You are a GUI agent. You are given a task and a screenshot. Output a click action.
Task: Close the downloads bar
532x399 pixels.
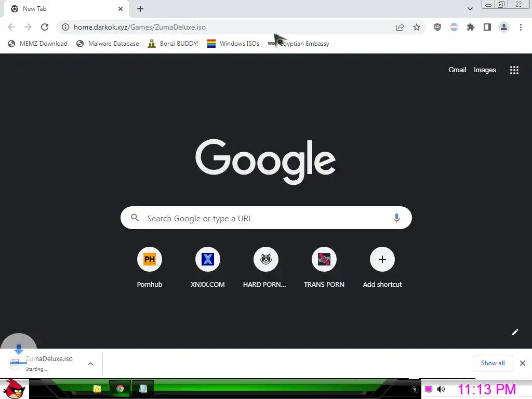pyautogui.click(x=523, y=363)
